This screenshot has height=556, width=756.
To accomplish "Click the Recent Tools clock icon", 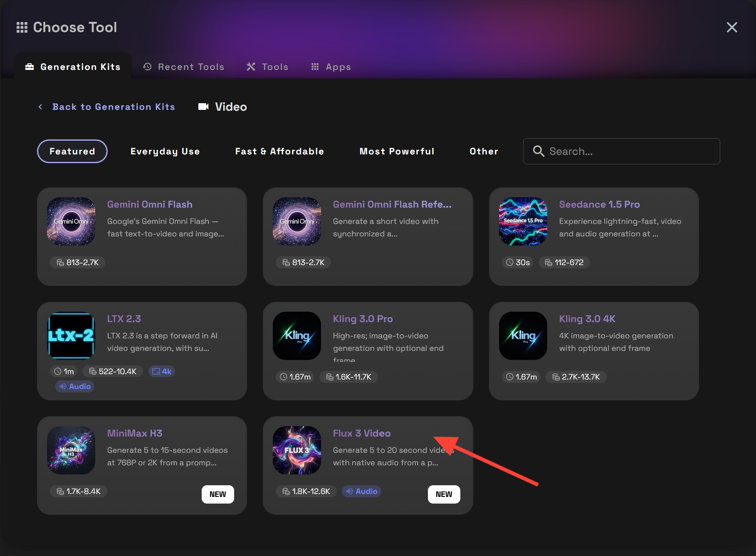I will coord(147,67).
